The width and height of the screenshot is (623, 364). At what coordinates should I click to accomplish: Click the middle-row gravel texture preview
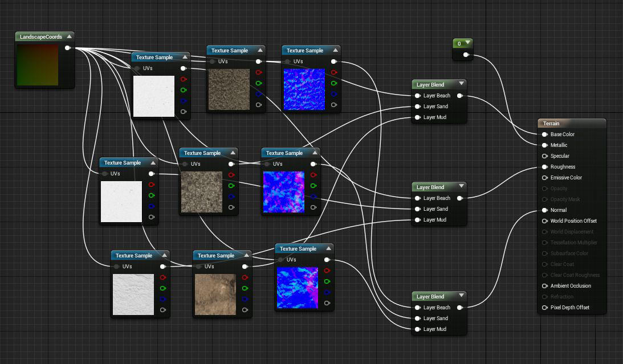point(202,192)
